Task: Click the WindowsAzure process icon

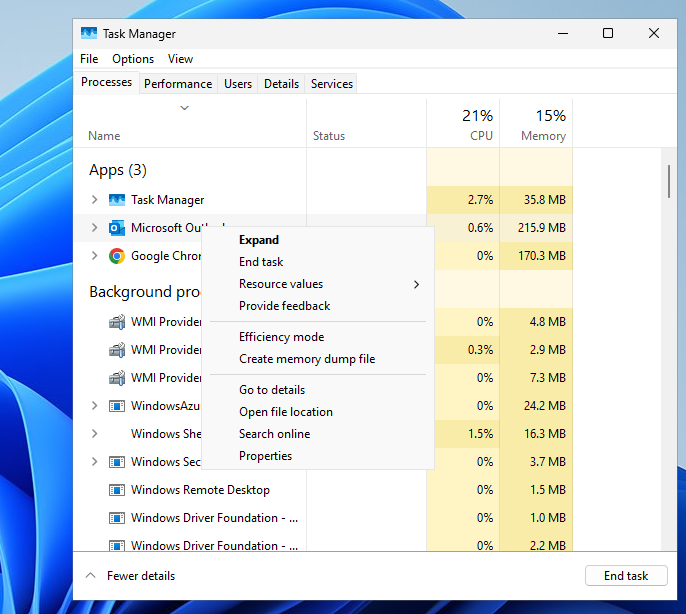Action: coord(116,406)
